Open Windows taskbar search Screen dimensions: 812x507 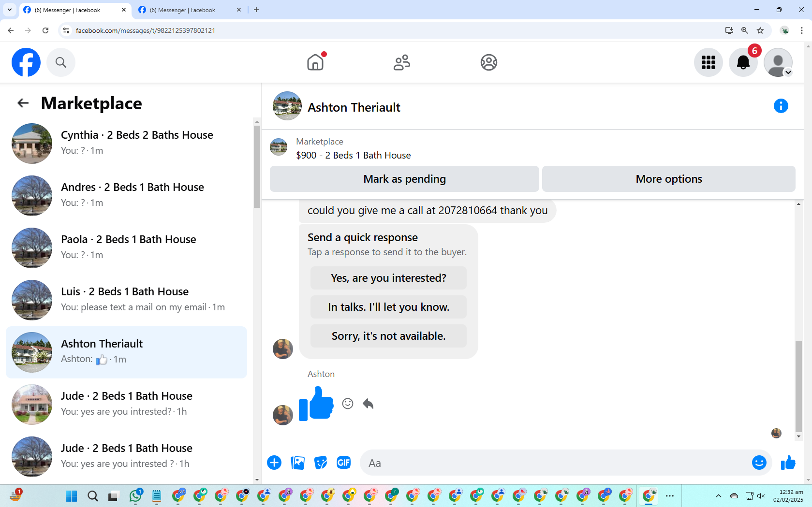coord(93,496)
